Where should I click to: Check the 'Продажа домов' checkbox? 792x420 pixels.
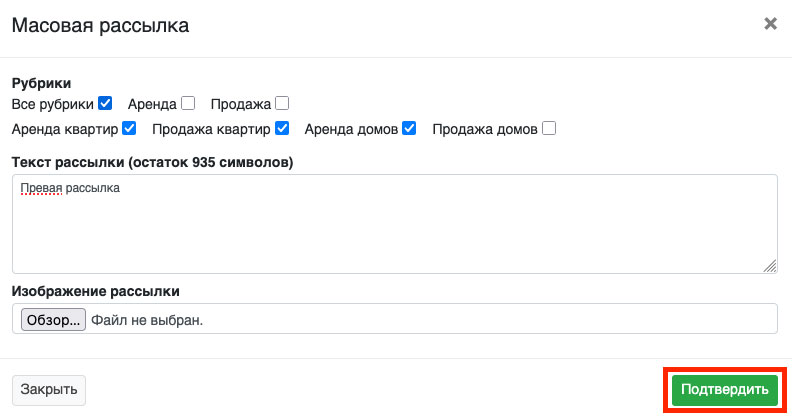pyautogui.click(x=548, y=129)
